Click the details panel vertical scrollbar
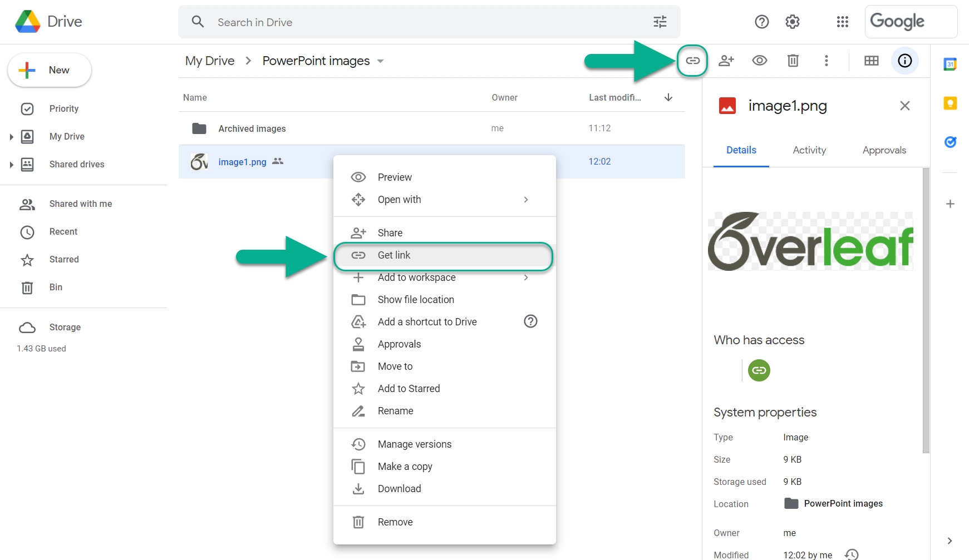Screen dimensions: 969x560 pyautogui.click(x=926, y=310)
